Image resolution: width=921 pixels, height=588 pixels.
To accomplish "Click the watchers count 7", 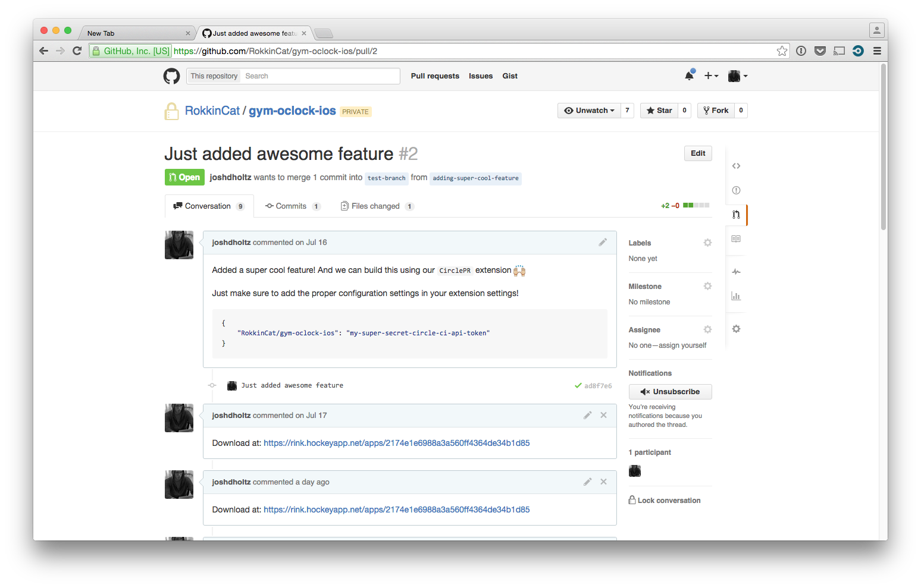I will [x=627, y=111].
